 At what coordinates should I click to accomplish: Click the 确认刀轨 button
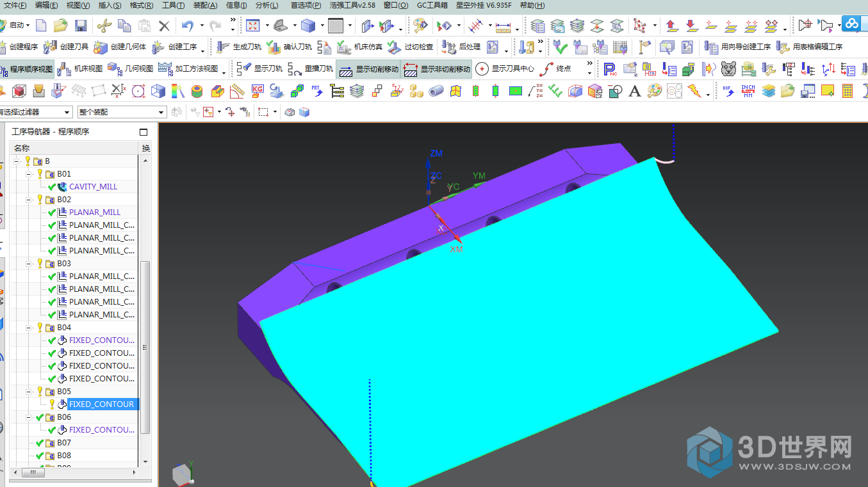[289, 47]
